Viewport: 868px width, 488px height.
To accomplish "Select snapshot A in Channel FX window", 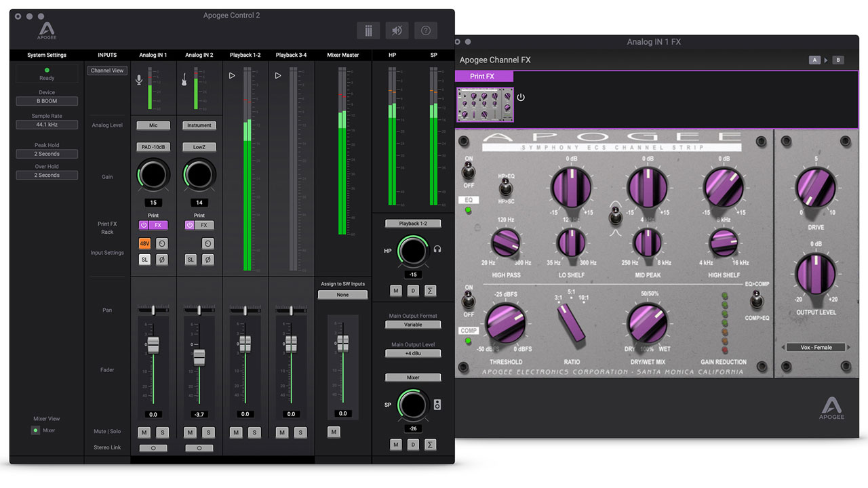I will pos(814,60).
